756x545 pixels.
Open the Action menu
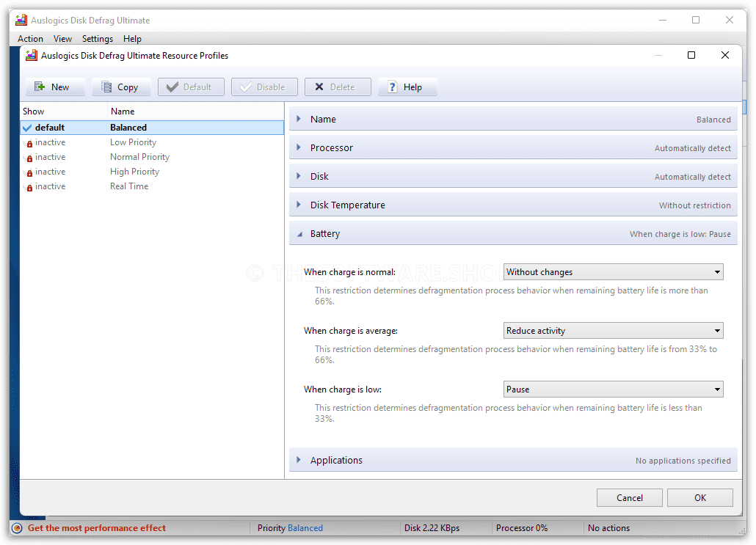tap(30, 39)
